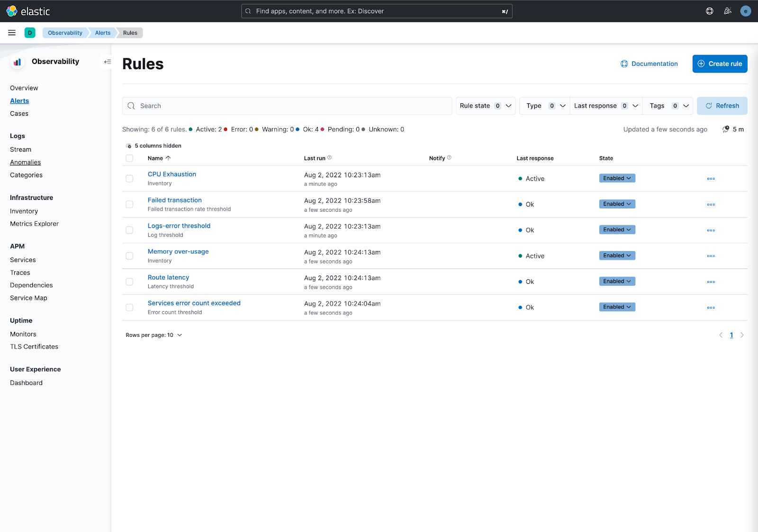This screenshot has width=758, height=532.
Task: Open the Rows per page dropdown
Action: [x=153, y=335]
